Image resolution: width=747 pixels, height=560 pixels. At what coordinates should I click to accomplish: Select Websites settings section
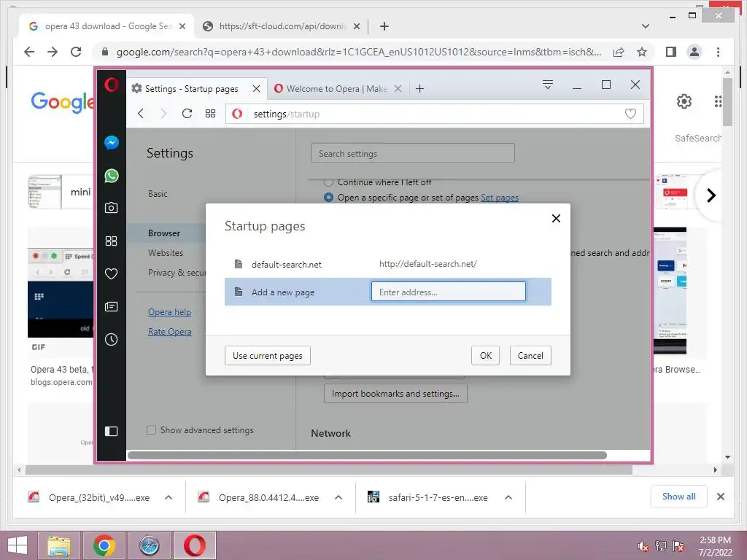(x=166, y=253)
